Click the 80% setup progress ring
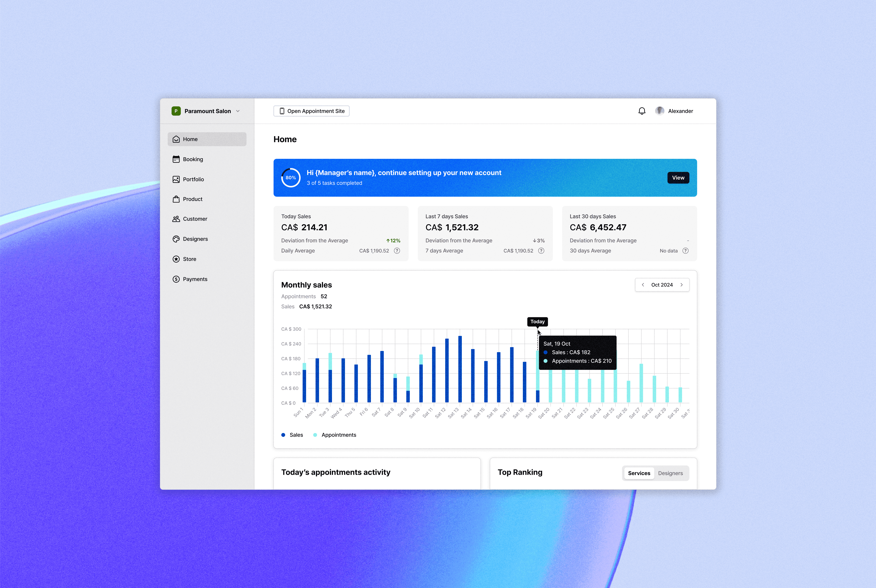The image size is (876, 588). [x=291, y=178]
